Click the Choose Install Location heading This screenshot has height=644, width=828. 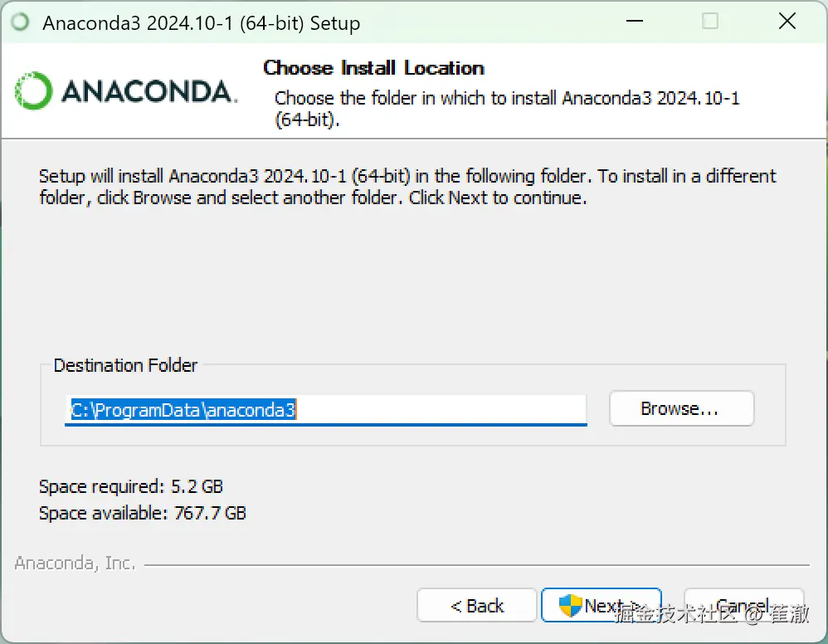(x=373, y=68)
